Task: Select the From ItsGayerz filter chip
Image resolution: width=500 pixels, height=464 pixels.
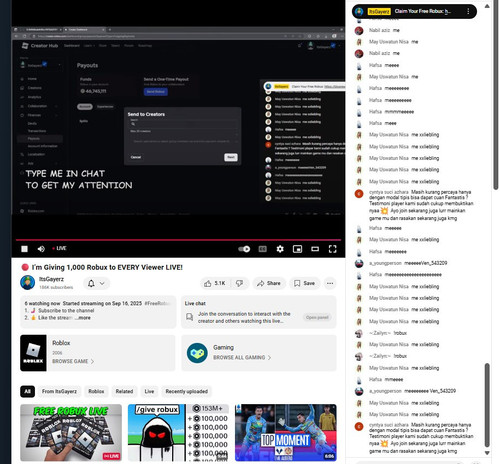Action: pyautogui.click(x=59, y=391)
